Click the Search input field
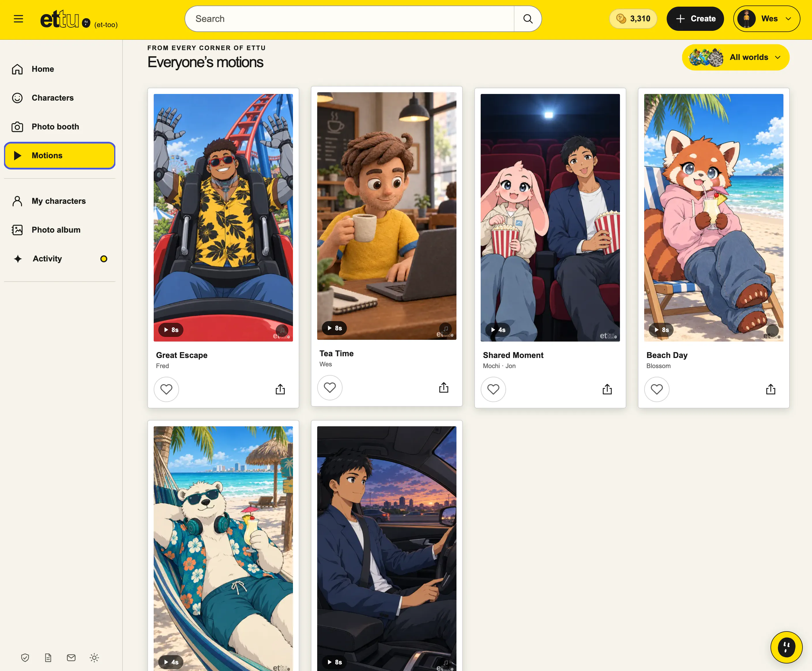Image resolution: width=812 pixels, height=671 pixels. coord(349,18)
